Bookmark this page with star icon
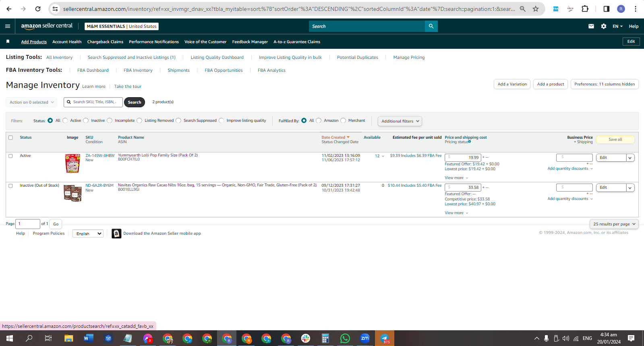The image size is (644, 346). [x=536, y=9]
